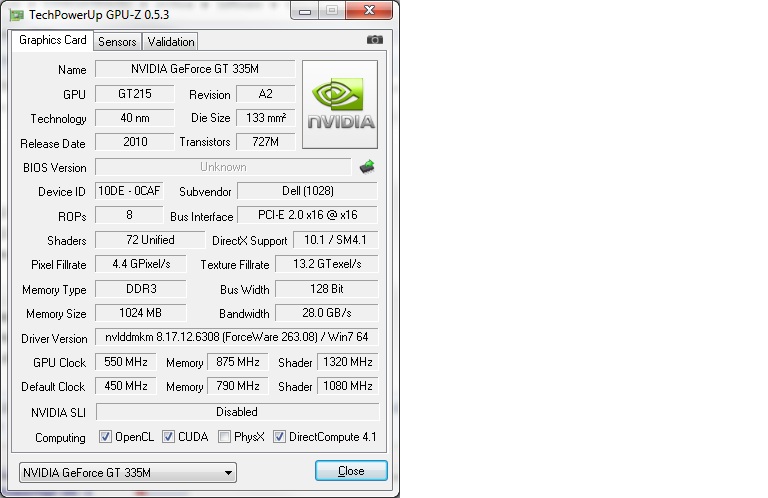Click the Close button

click(x=351, y=471)
